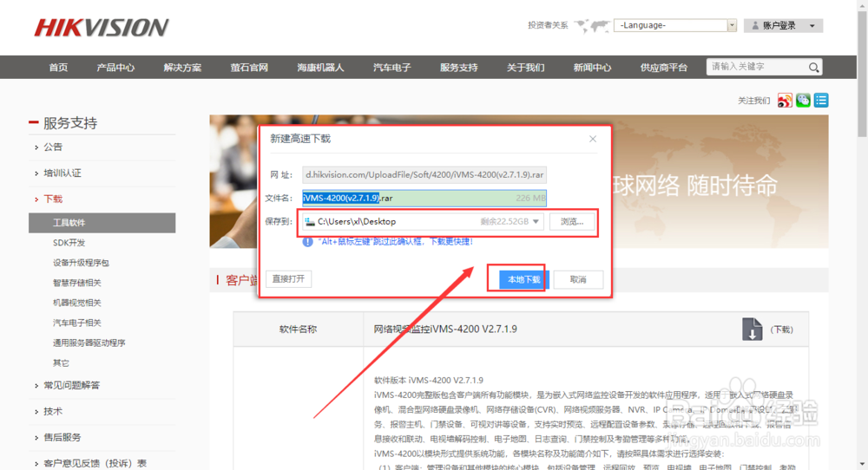
Task: Open the Weibo follow icon
Action: pos(785,101)
